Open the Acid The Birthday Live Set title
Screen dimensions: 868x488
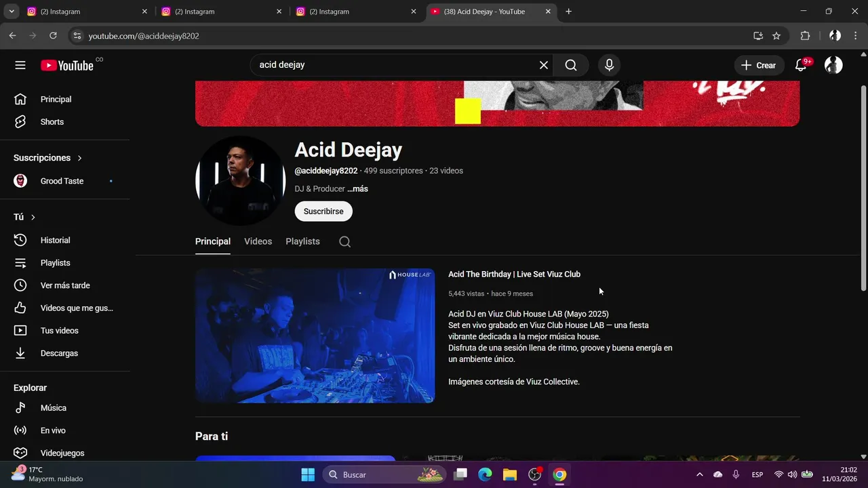click(x=514, y=274)
